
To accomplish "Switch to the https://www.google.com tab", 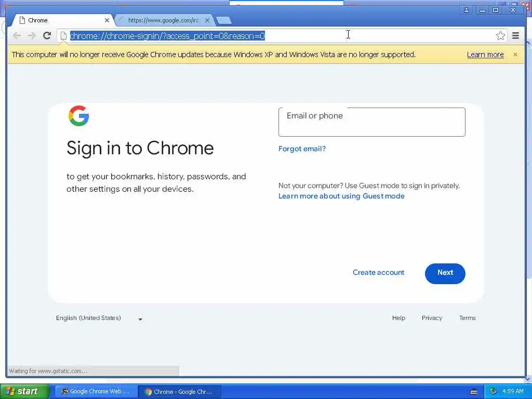I will (x=164, y=20).
